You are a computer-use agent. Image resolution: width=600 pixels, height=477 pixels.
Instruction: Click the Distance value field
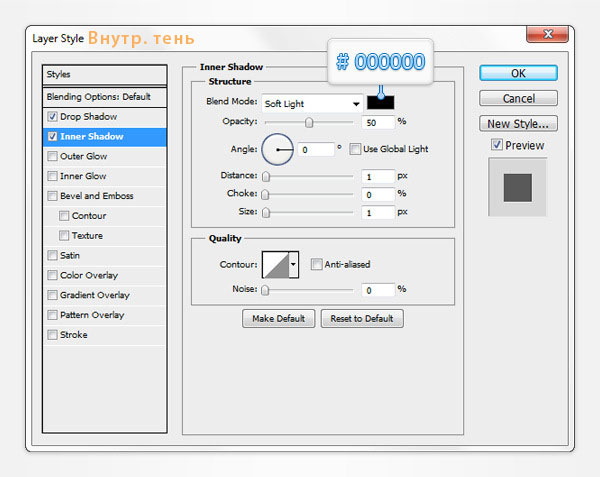click(377, 176)
